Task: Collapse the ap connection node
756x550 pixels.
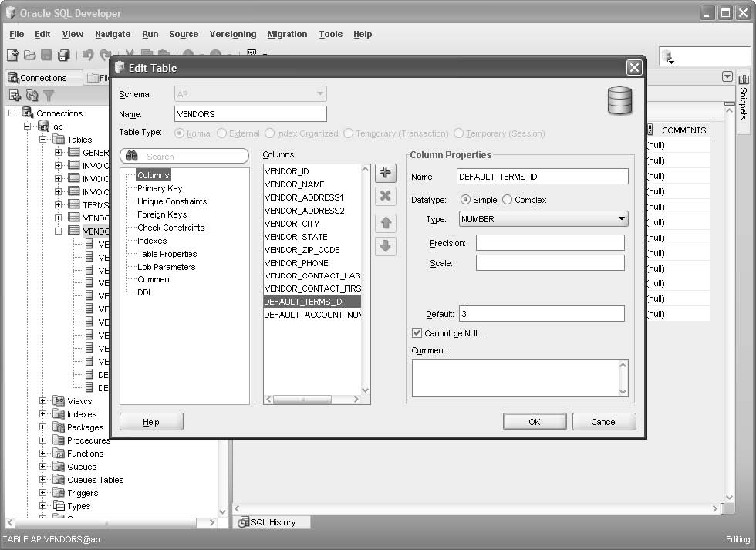Action: click(28, 127)
